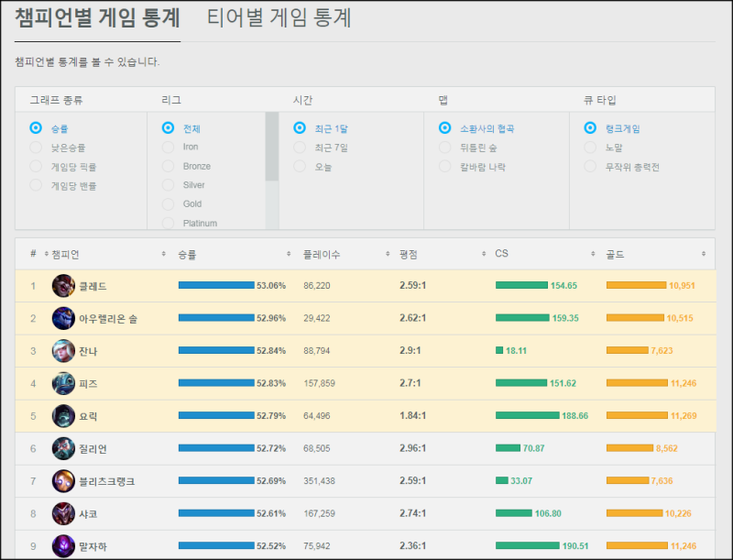Select 전체 league radio
Screen dimensions: 733x560
pyautogui.click(x=168, y=128)
